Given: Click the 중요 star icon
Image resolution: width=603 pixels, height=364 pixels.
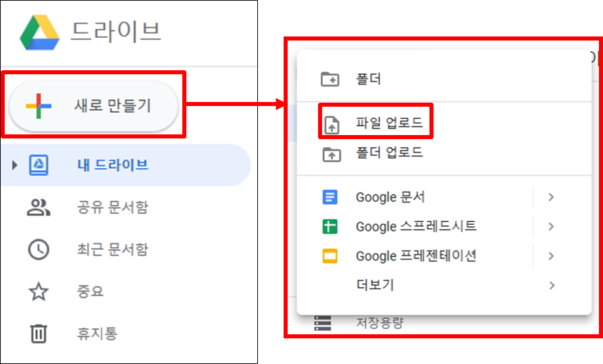Looking at the screenshot, I should (x=38, y=291).
